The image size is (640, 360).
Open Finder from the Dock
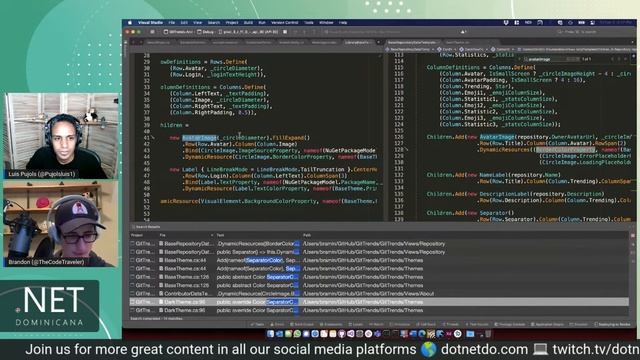point(270,334)
